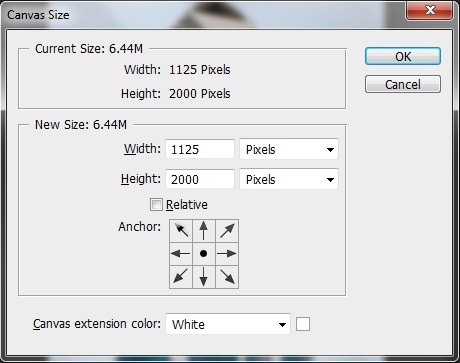460x363 pixels.
Task: Click the new Width input field
Action: [x=200, y=149]
